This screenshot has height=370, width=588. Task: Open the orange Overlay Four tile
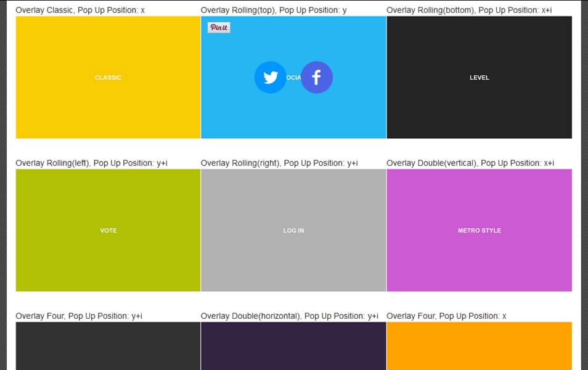point(479,345)
